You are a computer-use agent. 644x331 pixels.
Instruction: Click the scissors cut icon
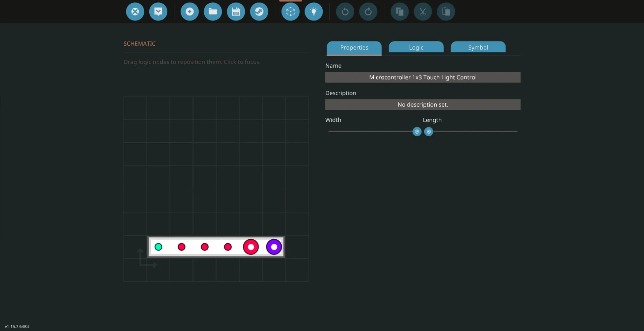point(423,12)
